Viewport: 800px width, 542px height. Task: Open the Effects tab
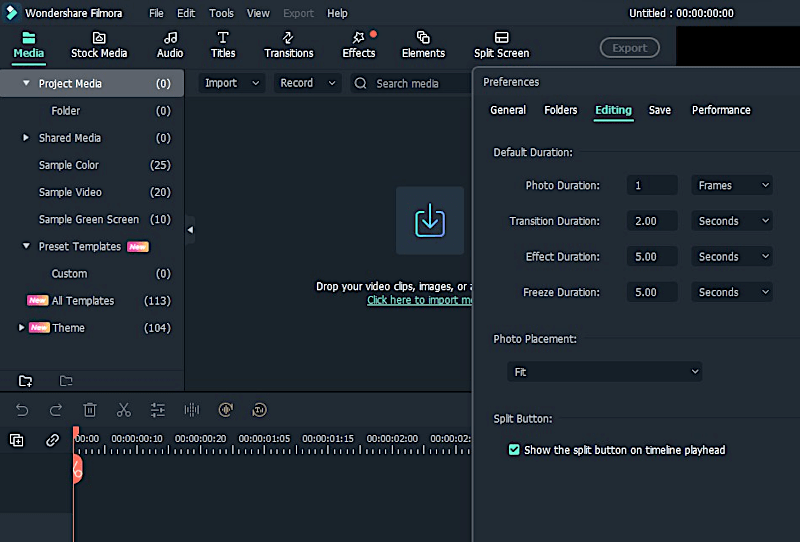point(359,45)
